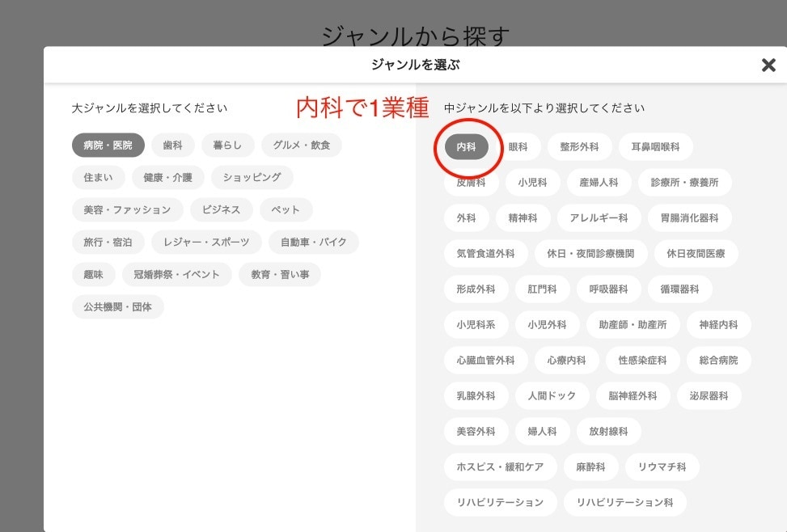Choose the リハビリテーション chip (without 科)
This screenshot has width=787, height=532.
(x=501, y=503)
